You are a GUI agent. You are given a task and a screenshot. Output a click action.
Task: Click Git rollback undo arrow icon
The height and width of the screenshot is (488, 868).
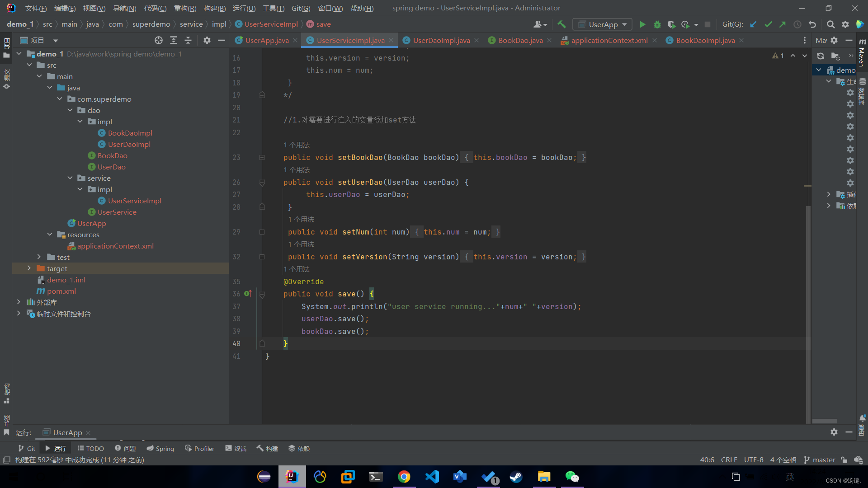pyautogui.click(x=812, y=24)
